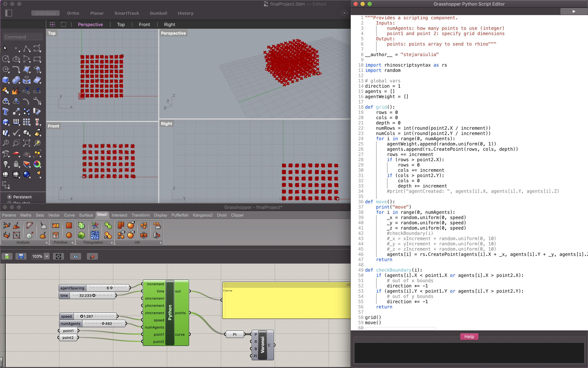
Task: Toggle Planar mode
Action: 97,13
